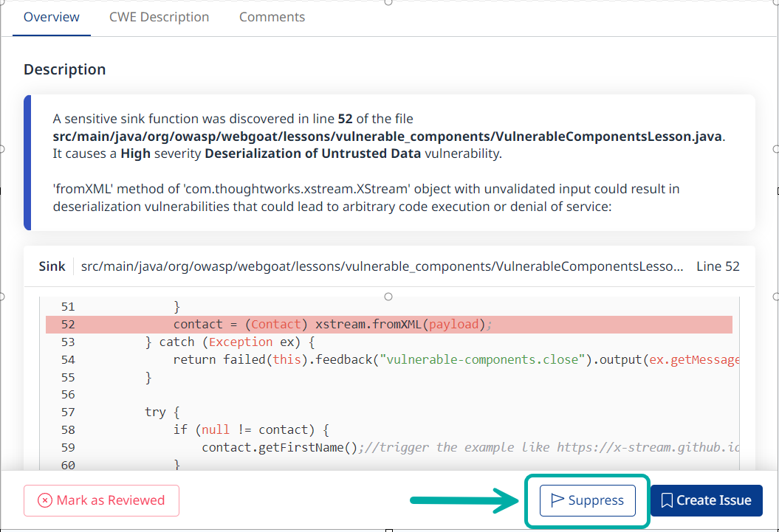Click the circular handle above the code block
Viewport: 779px width, 532px height.
click(388, 297)
